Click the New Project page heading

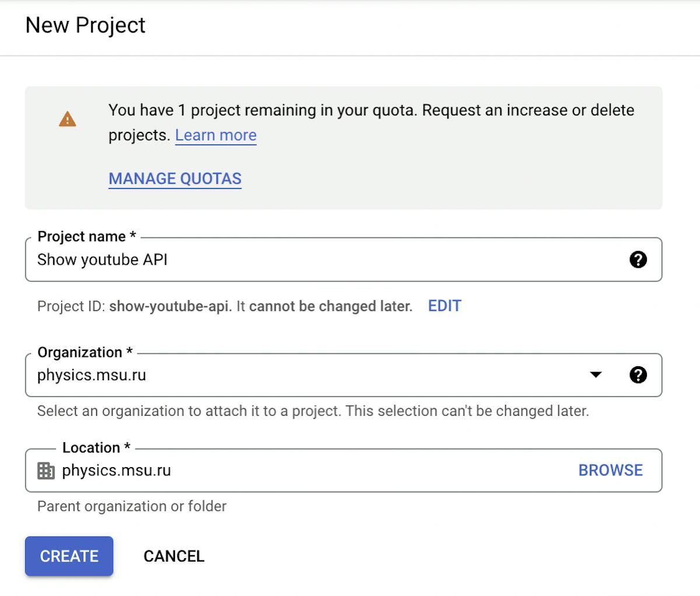coord(86,25)
